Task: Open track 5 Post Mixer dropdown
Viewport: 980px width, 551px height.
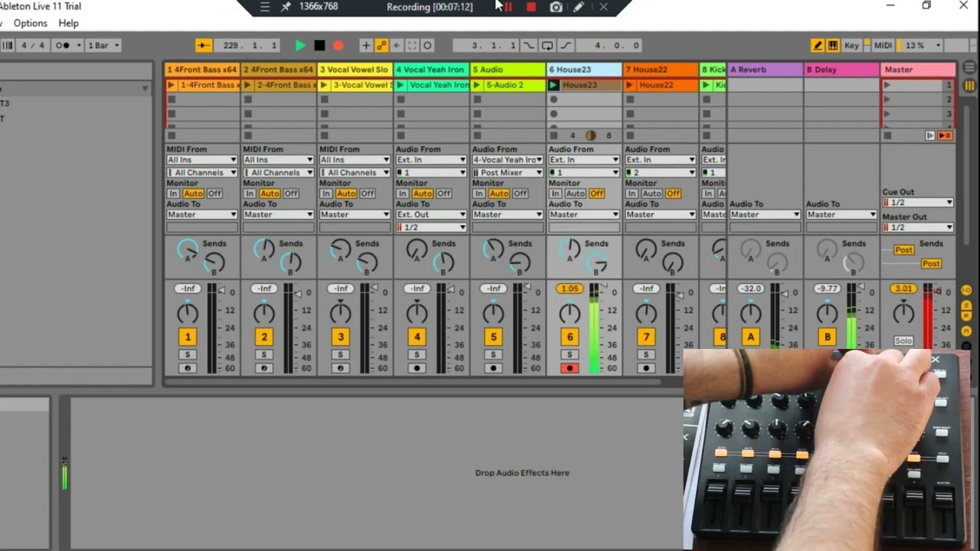Action: 508,173
